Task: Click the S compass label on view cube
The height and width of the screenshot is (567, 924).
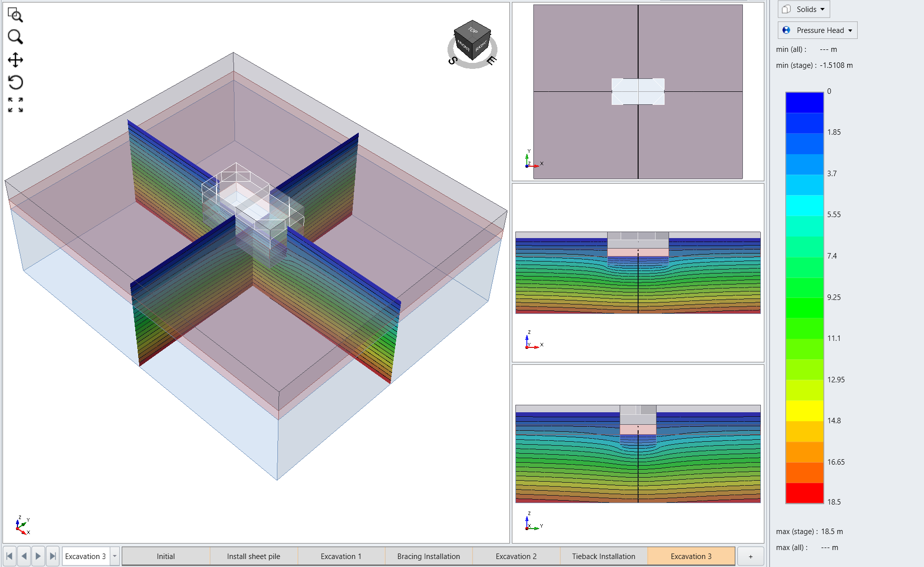Action: (x=453, y=61)
